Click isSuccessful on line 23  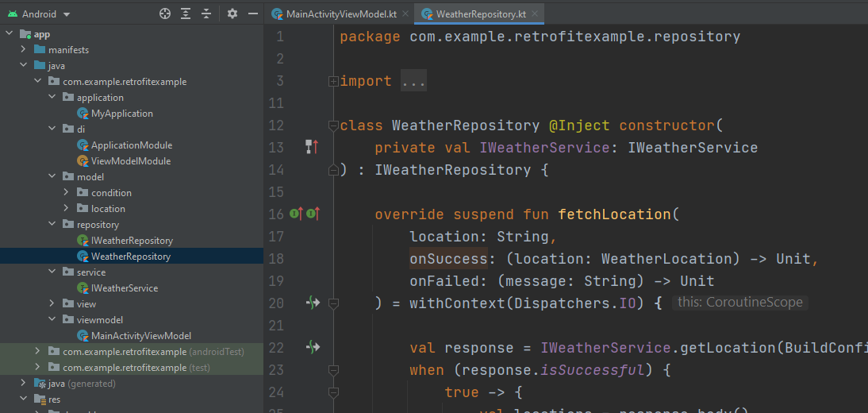tap(594, 370)
